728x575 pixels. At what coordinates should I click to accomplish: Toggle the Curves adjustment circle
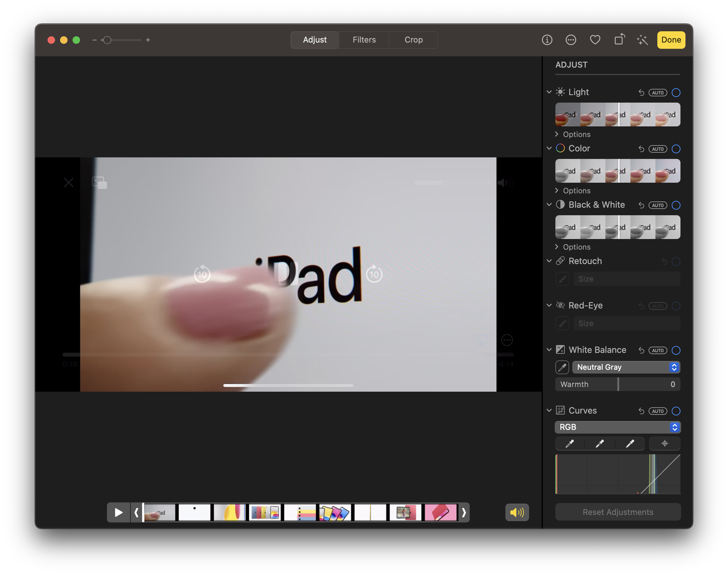[x=676, y=411]
